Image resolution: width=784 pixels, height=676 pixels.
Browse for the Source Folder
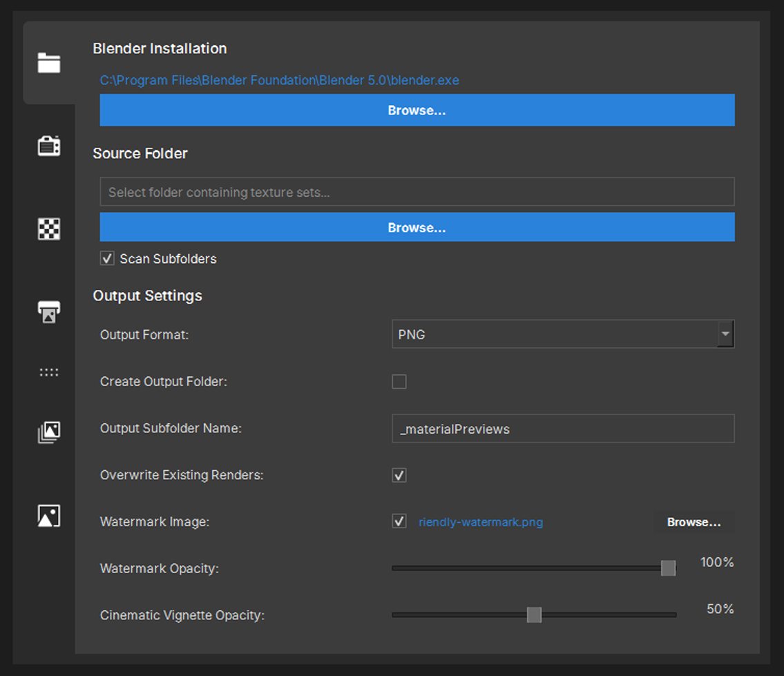pyautogui.click(x=417, y=227)
